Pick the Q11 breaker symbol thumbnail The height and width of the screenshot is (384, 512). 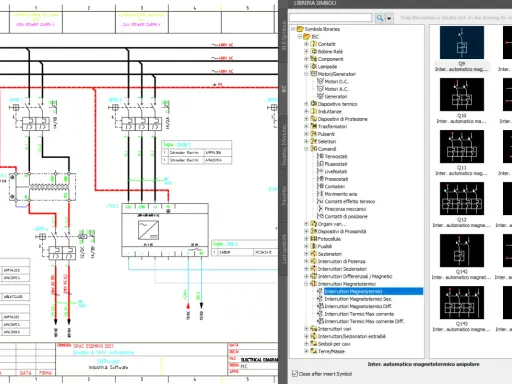click(462, 147)
